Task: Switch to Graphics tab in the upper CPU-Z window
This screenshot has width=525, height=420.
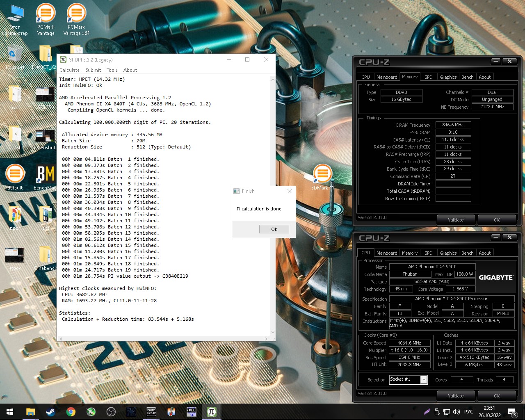Action: coord(448,77)
